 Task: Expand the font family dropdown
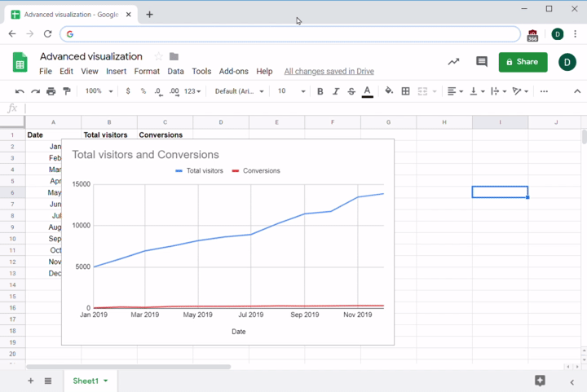point(239,91)
